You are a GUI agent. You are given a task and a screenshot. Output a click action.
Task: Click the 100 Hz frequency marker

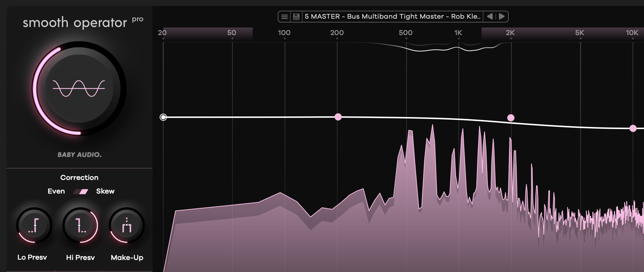tap(284, 33)
